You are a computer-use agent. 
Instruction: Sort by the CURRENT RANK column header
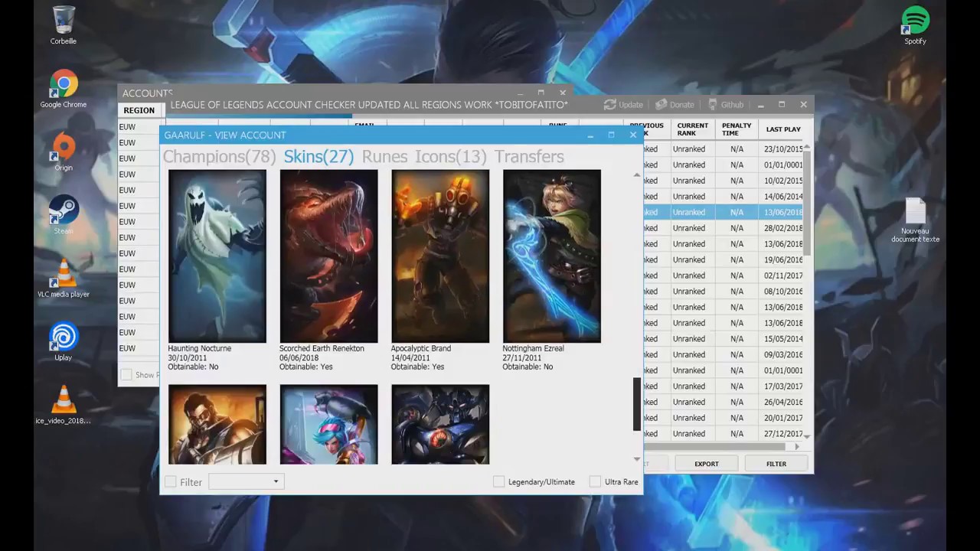[692, 129]
